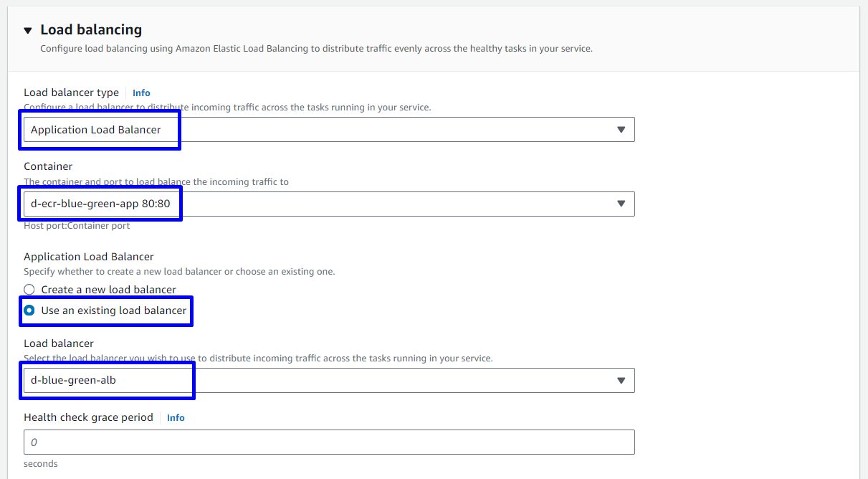Collapse the Load balancing section triangle

(x=28, y=30)
